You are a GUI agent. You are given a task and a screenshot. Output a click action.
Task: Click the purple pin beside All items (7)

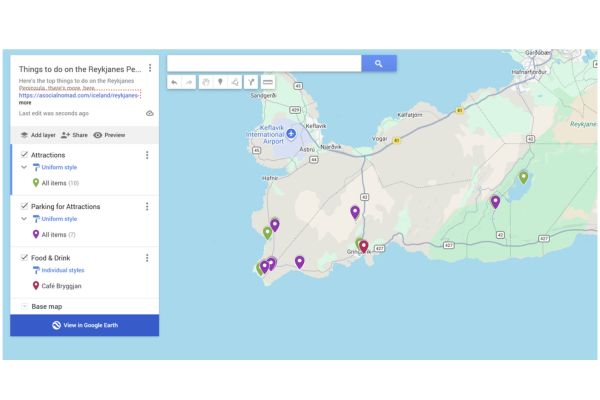click(36, 234)
